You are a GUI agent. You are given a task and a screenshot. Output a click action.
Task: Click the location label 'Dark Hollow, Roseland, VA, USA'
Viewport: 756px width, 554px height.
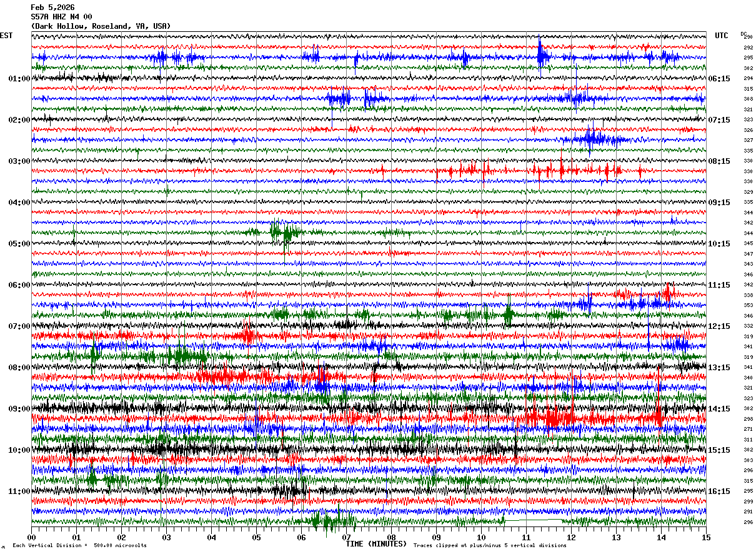coord(101,26)
